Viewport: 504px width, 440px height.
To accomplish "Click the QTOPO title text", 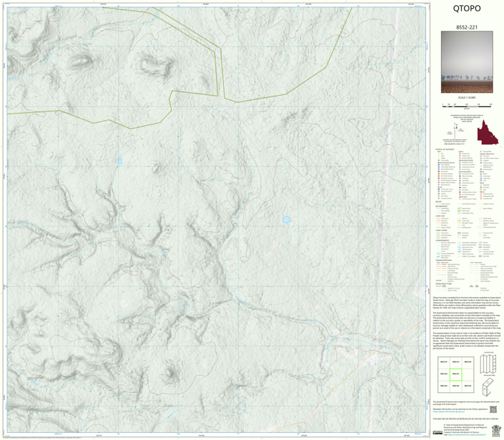I will tap(467, 9).
